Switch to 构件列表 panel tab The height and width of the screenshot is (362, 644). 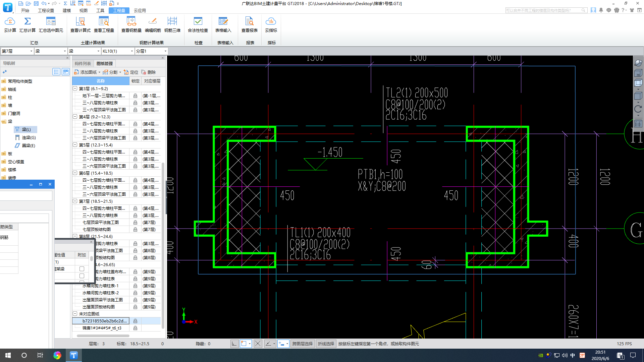83,63
